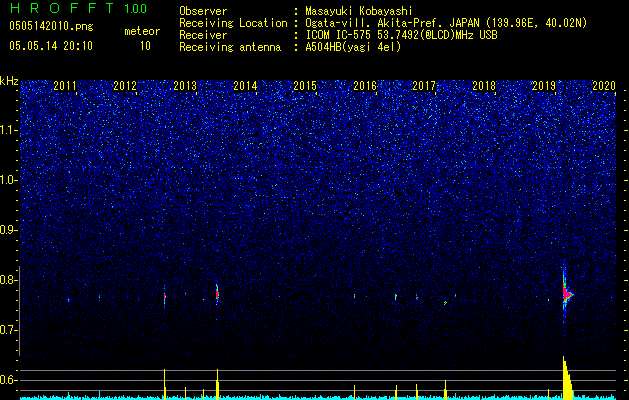The height and width of the screenshot is (400, 629).
Task: Select observer name Masayuki Kobayashi
Action: click(358, 12)
